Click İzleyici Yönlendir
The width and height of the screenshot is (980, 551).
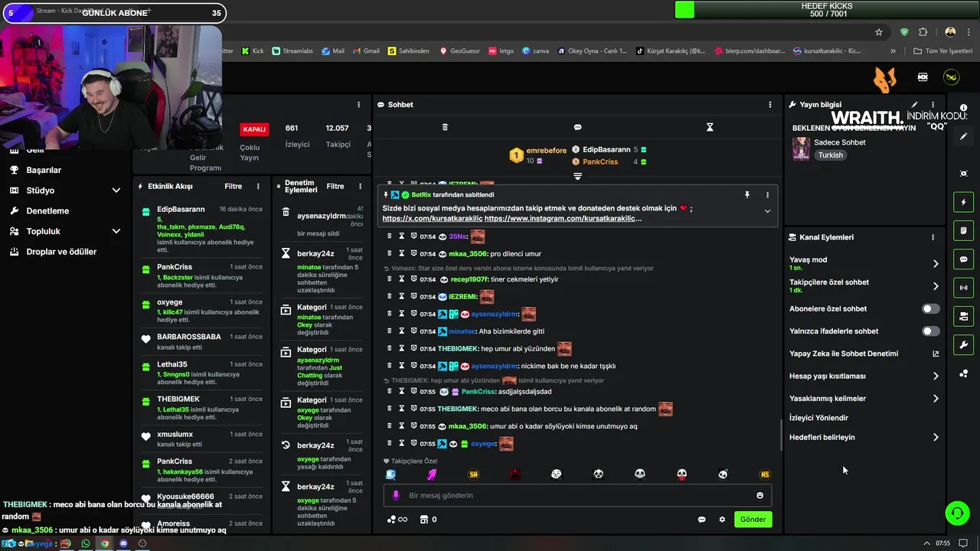click(x=818, y=418)
